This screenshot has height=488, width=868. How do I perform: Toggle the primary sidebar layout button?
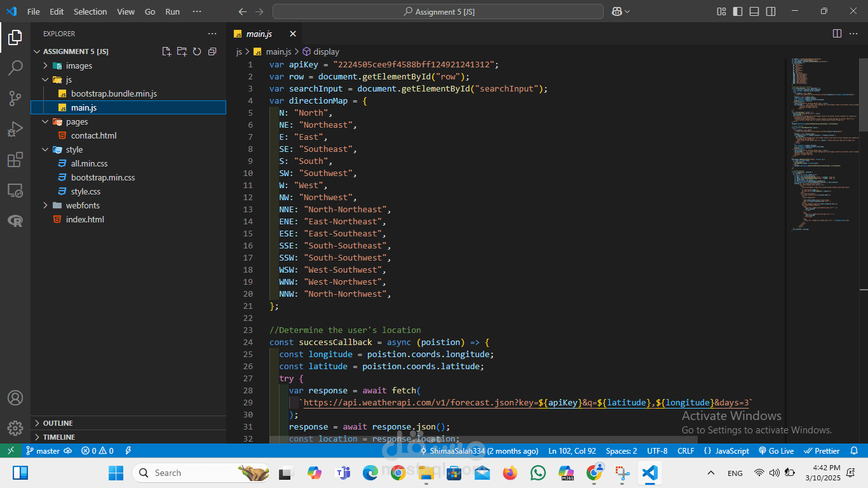738,11
